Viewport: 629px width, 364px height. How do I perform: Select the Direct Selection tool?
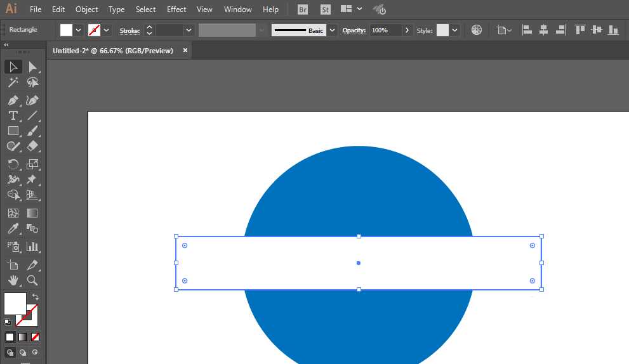click(32, 67)
